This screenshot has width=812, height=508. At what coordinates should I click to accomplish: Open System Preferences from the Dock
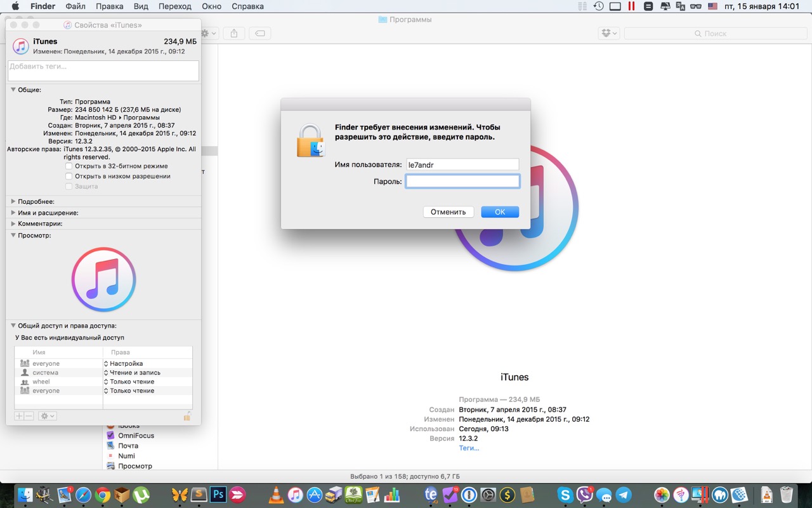tap(488, 495)
